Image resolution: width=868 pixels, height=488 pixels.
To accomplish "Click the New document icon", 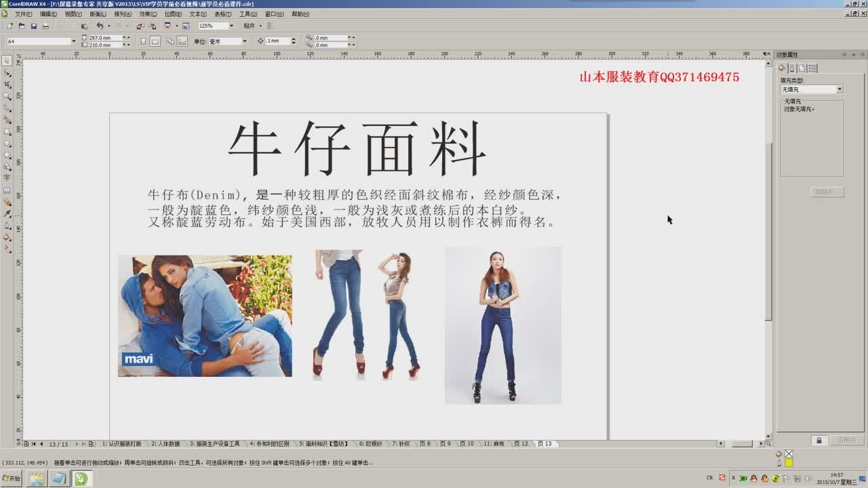I will tap(9, 26).
